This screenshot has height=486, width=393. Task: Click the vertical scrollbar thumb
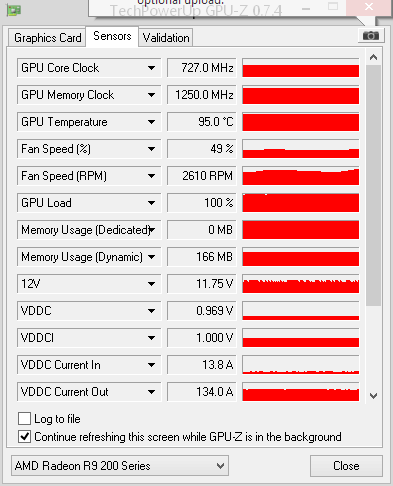(x=373, y=185)
